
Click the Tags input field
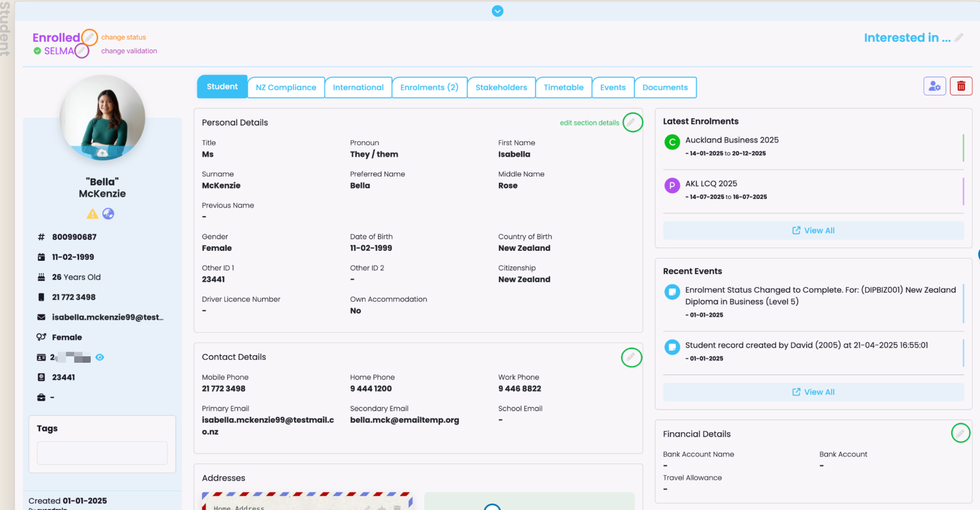pyautogui.click(x=102, y=453)
